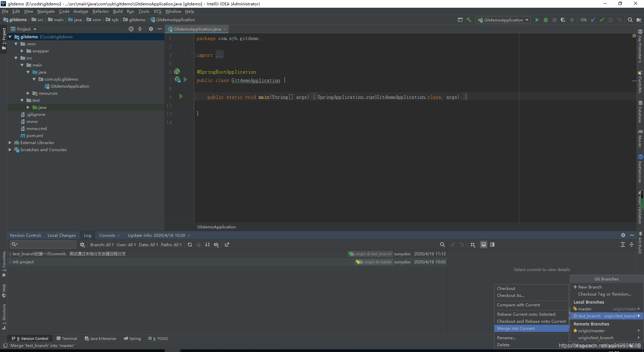Screen dimensions: 644x352
Task: Expand all in commit details pane
Action: [x=623, y=245]
